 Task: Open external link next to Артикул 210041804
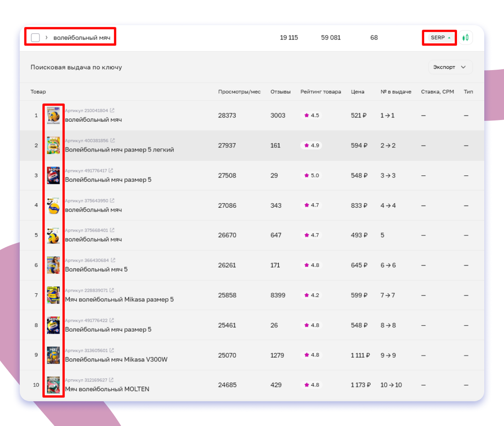(112, 110)
